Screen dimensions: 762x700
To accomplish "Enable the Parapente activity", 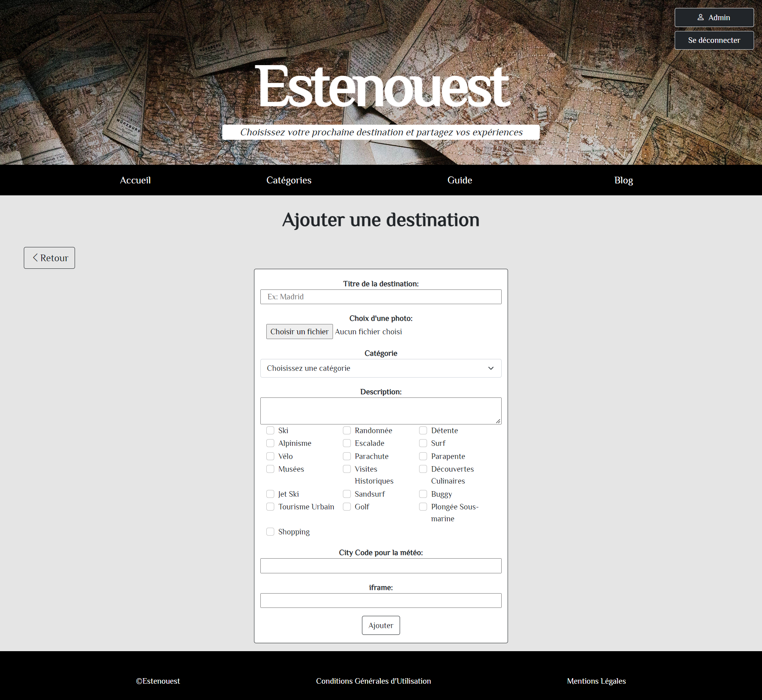I will (423, 456).
